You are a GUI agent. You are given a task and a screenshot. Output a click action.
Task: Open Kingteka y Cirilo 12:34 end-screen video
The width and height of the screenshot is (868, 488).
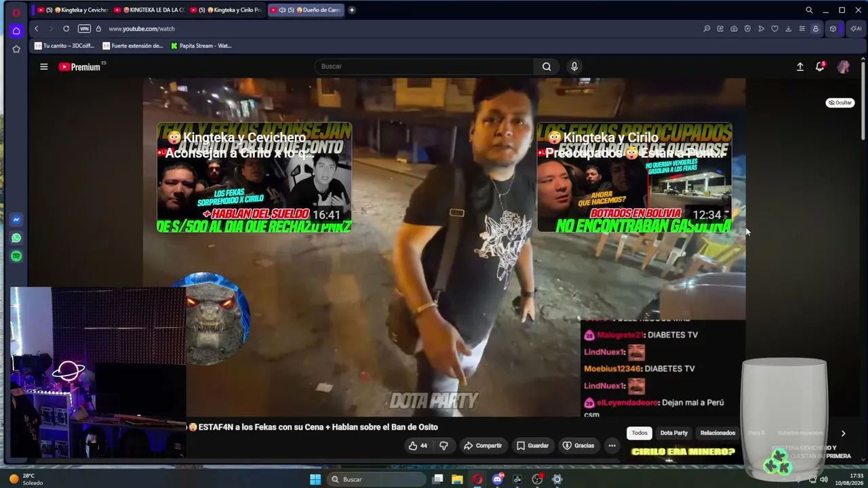coord(634,178)
